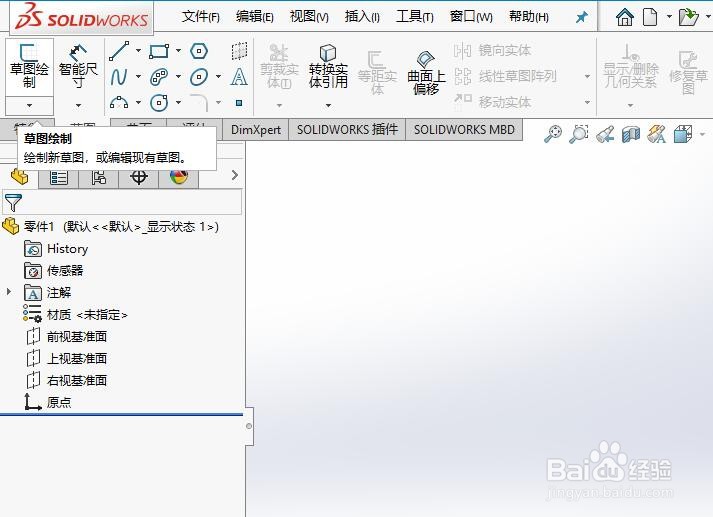
Task: Click the SOLIDWORKS logo
Action: point(82,16)
